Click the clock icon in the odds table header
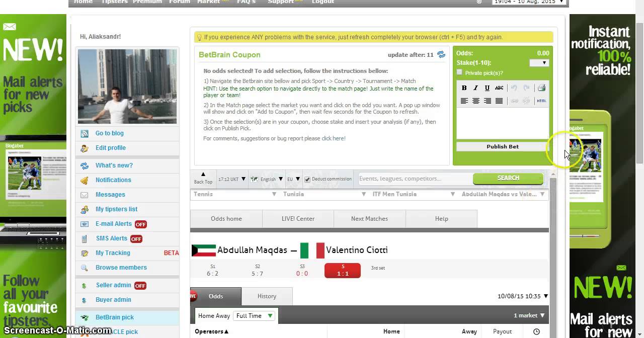The width and height of the screenshot is (644, 338). 536,331
